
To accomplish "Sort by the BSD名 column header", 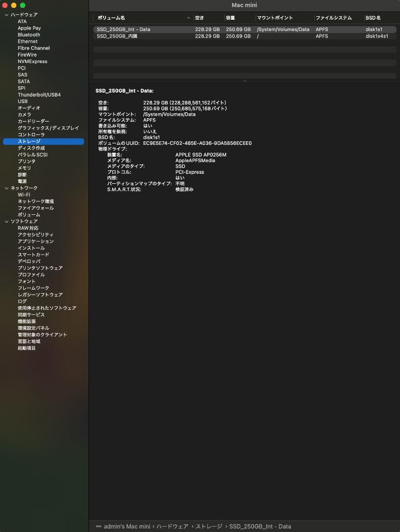I will (373, 18).
